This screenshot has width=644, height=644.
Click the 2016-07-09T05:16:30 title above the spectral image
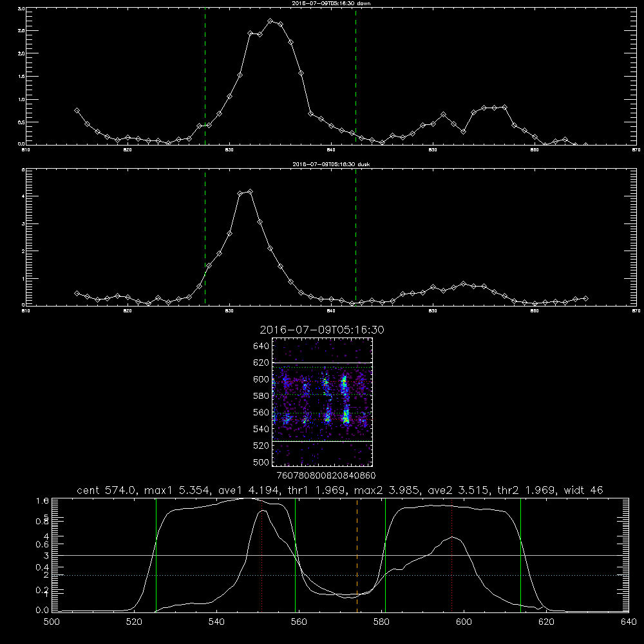[x=322, y=330]
